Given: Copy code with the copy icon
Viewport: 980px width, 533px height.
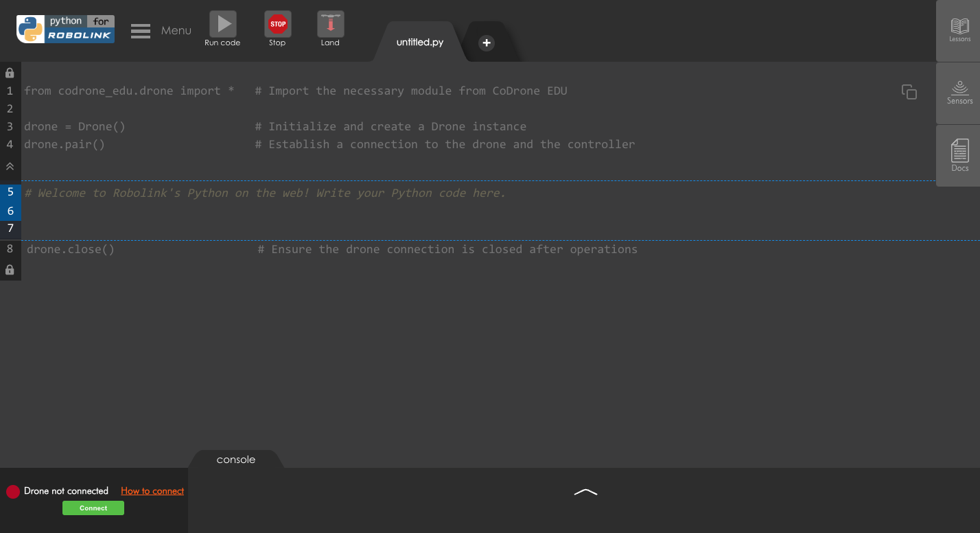Looking at the screenshot, I should pos(909,92).
